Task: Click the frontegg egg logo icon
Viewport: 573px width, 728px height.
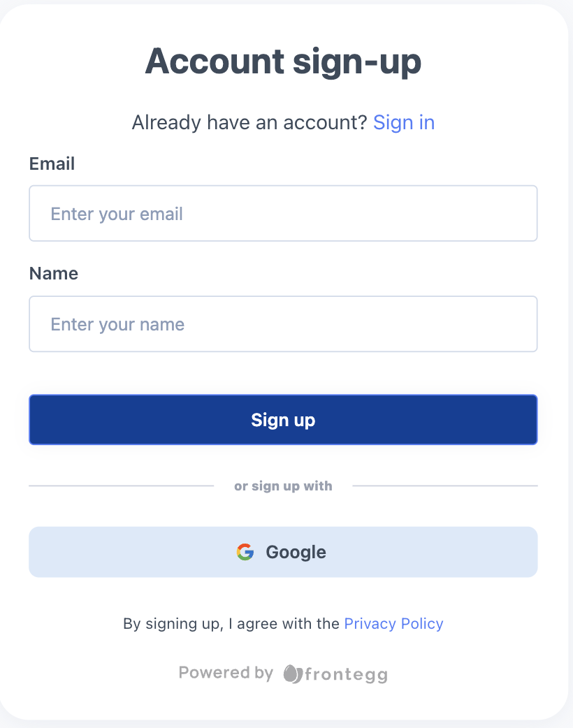Action: [x=293, y=674]
